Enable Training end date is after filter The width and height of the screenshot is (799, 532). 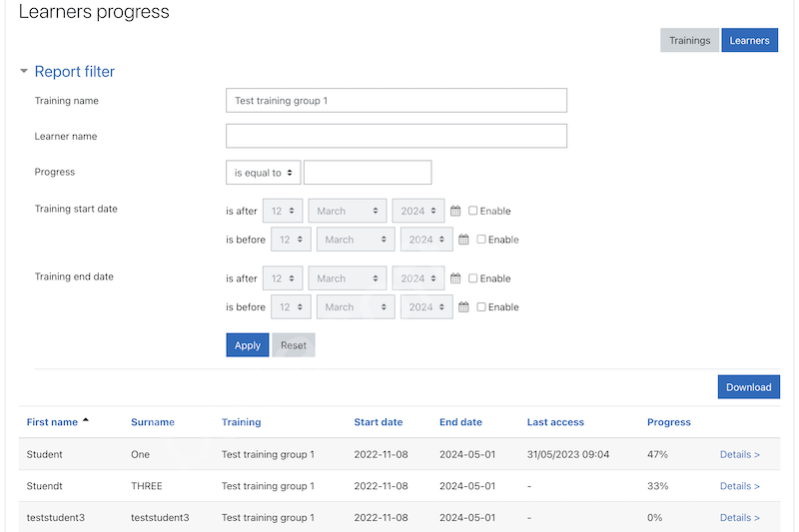click(x=472, y=278)
